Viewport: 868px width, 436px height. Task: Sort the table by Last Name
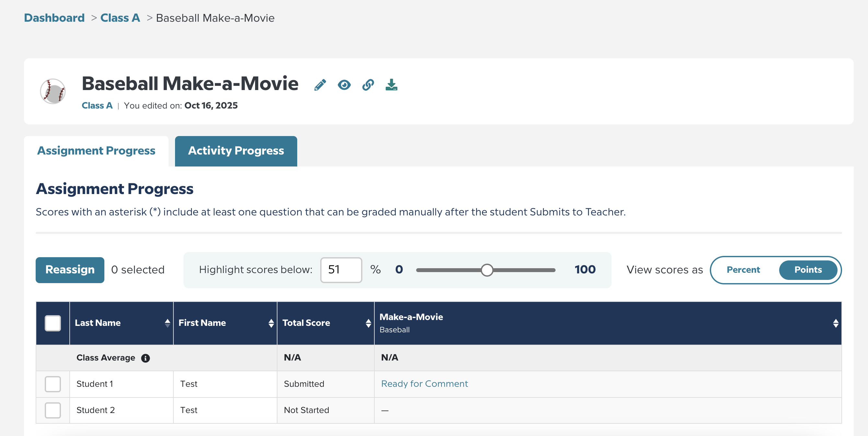(x=168, y=323)
